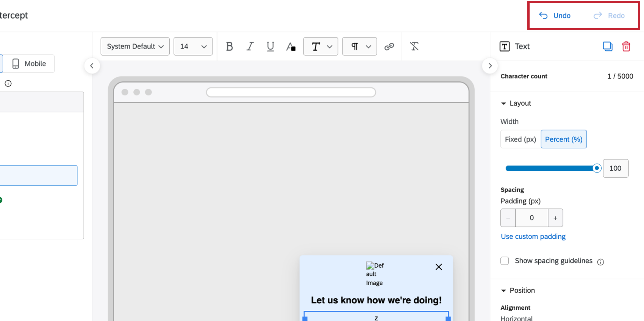Open the text style dropdown
644x321 pixels.
(320, 47)
